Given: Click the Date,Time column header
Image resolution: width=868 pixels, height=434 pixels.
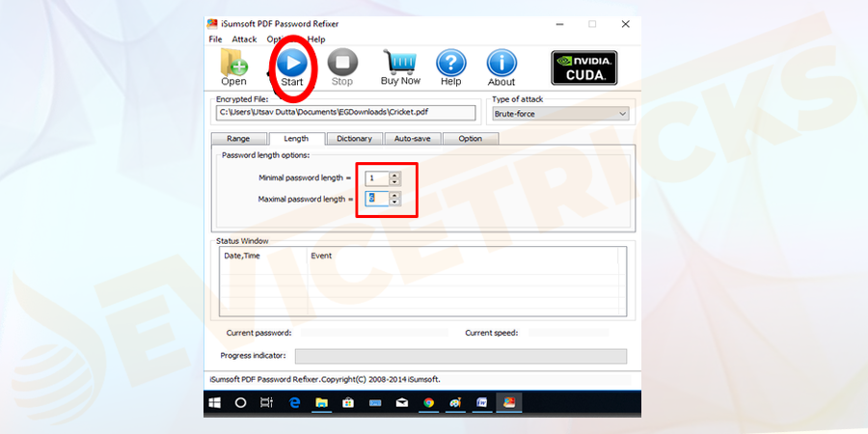Looking at the screenshot, I should click(264, 256).
